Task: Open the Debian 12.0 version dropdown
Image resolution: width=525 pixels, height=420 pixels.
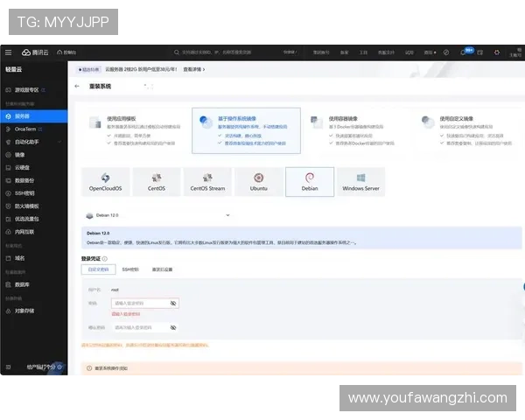Action: pos(157,214)
